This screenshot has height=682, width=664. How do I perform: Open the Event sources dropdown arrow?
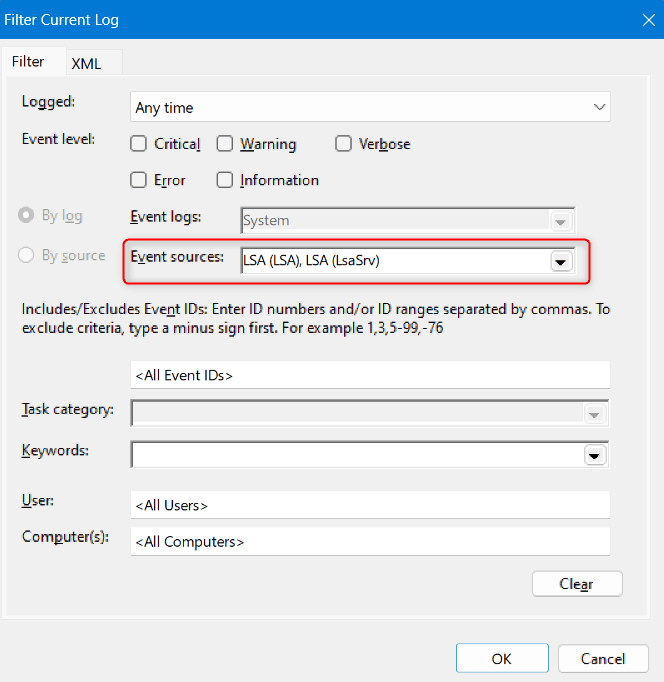tap(561, 262)
